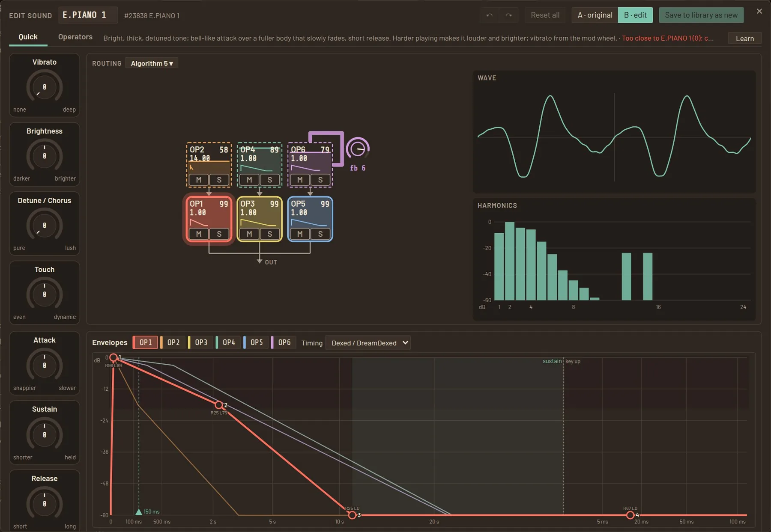Image resolution: width=771 pixels, height=532 pixels.
Task: Open the Algorithm 5 routing dropdown
Action: click(x=152, y=63)
